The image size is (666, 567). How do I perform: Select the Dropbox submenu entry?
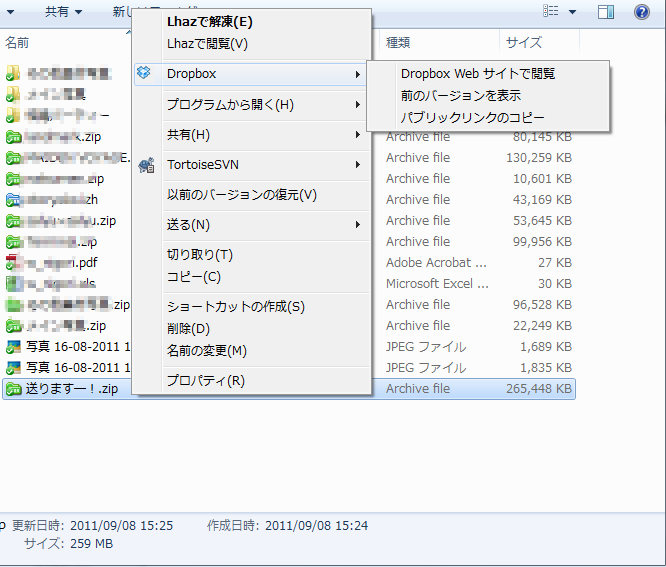(251, 74)
